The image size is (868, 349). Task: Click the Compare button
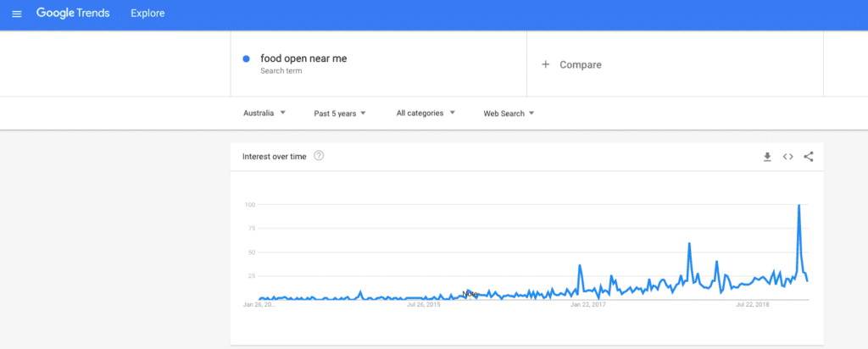[x=580, y=64]
